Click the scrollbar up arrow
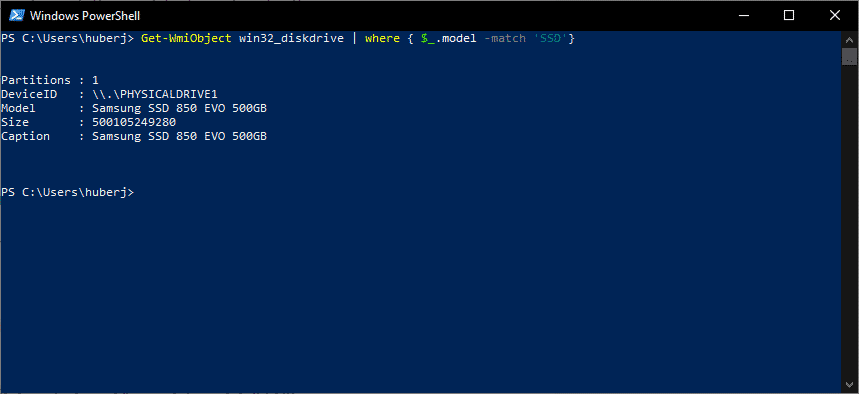 point(849,39)
